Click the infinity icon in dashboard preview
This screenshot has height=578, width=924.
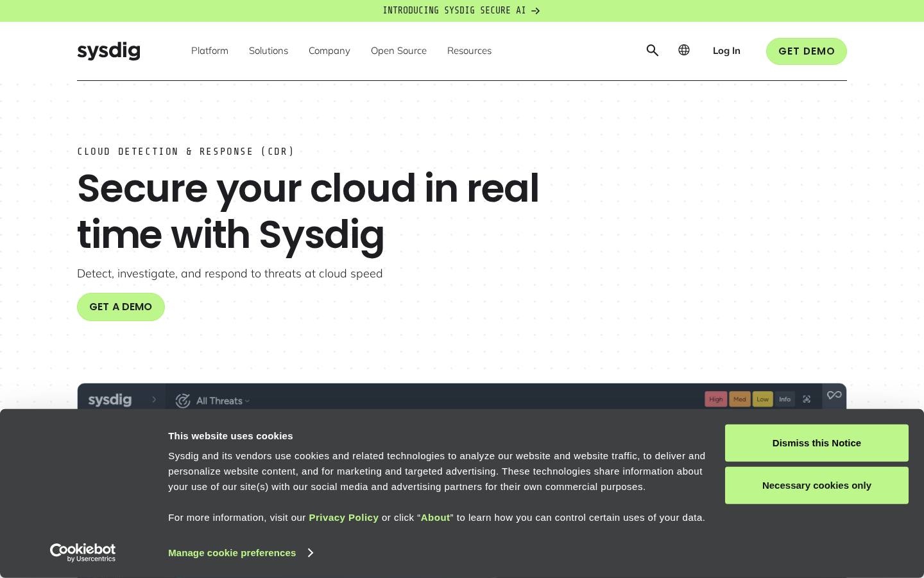click(x=834, y=396)
